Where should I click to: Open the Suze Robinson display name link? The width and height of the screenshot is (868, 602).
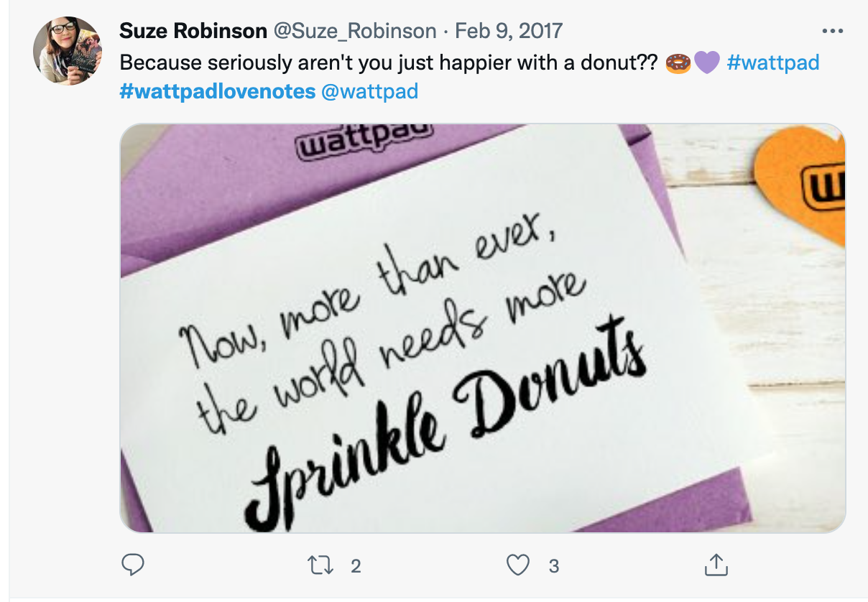tap(191, 31)
